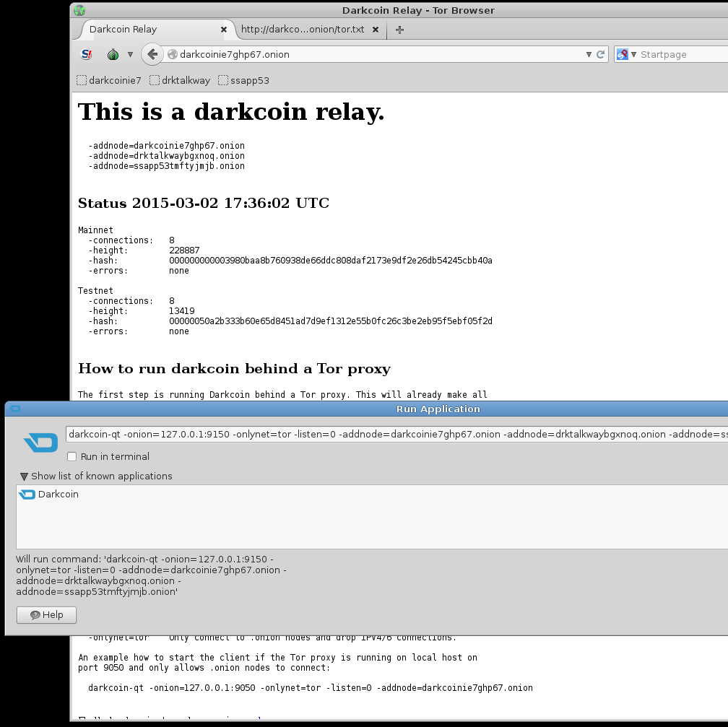Click -addnode=ssapp53tmftyjmjb.onion line on page
Screen dimensions: 728x727
coord(167,166)
